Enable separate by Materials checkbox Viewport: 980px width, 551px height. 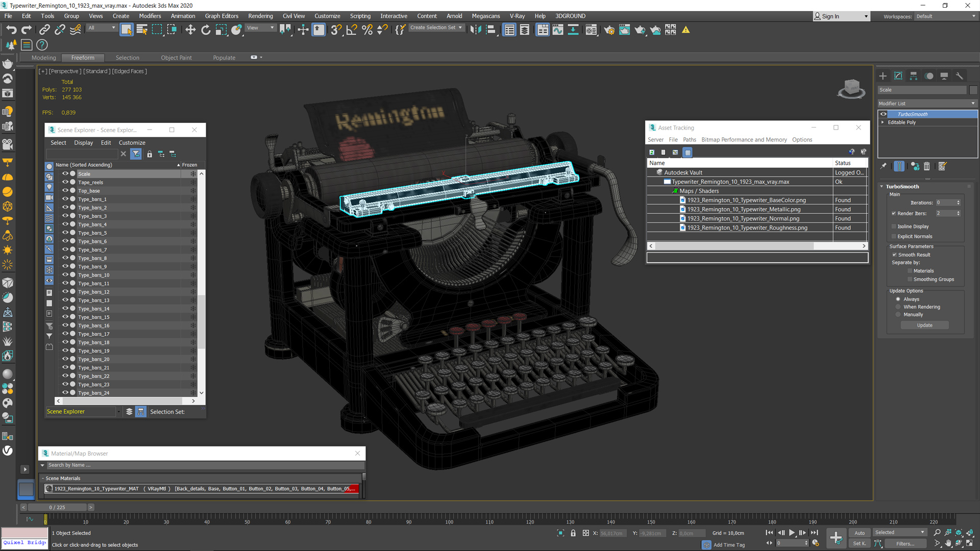pyautogui.click(x=910, y=271)
